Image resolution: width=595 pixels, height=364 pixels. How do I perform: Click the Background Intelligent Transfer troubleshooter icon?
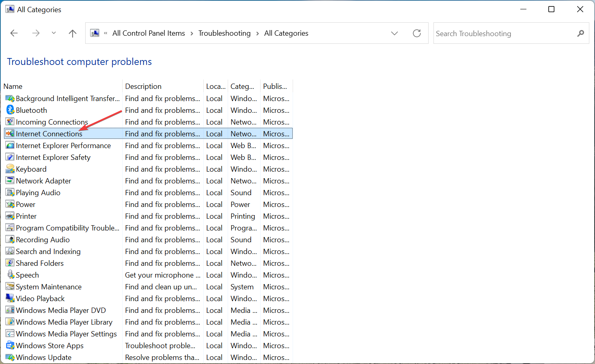pos(10,99)
